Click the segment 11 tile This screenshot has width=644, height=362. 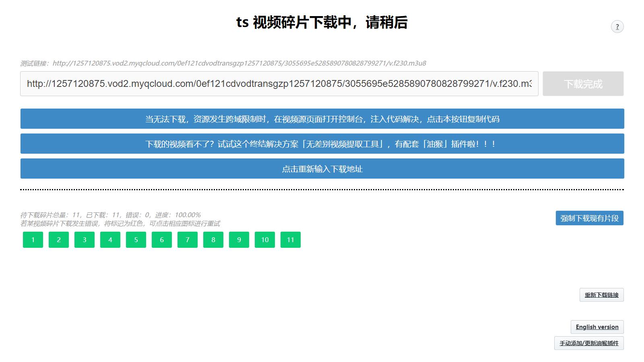[x=291, y=240]
